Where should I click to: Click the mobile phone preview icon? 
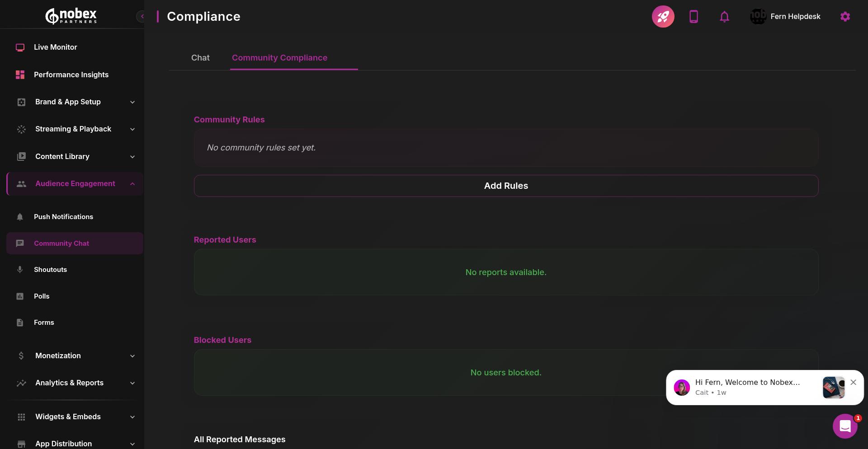693,16
